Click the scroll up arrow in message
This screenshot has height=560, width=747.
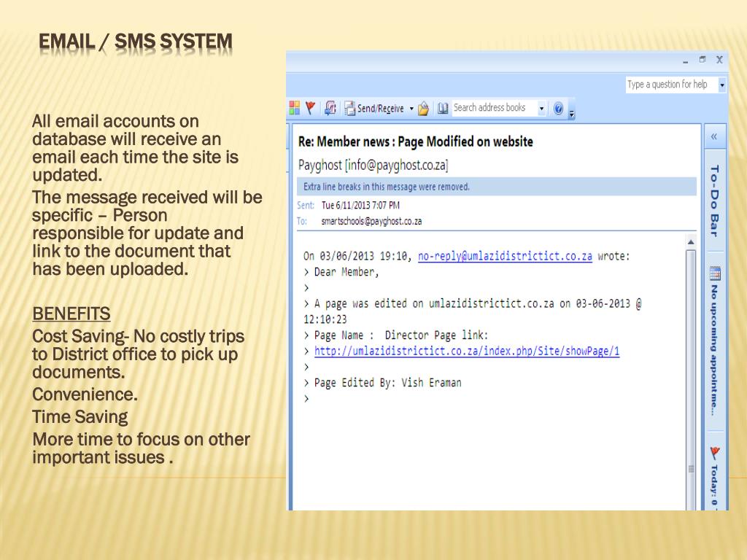[691, 242]
